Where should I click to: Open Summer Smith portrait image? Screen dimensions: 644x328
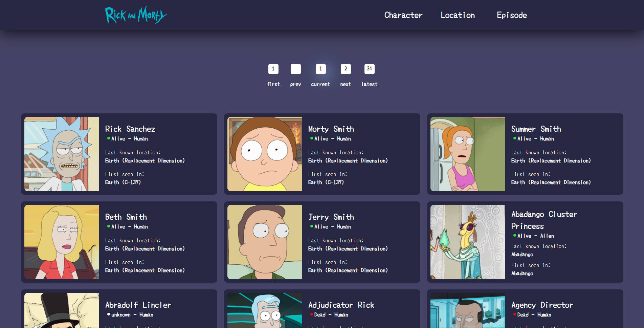(468, 154)
